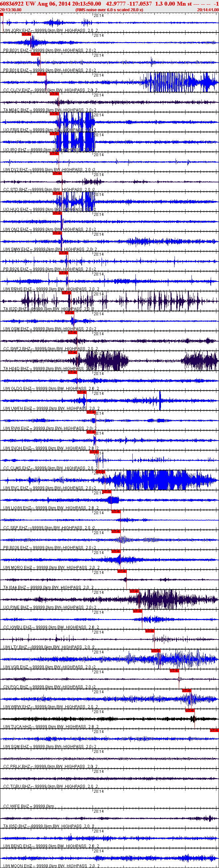Click the UW.SQM trace's red flag at the right edge

tap(214, 730)
